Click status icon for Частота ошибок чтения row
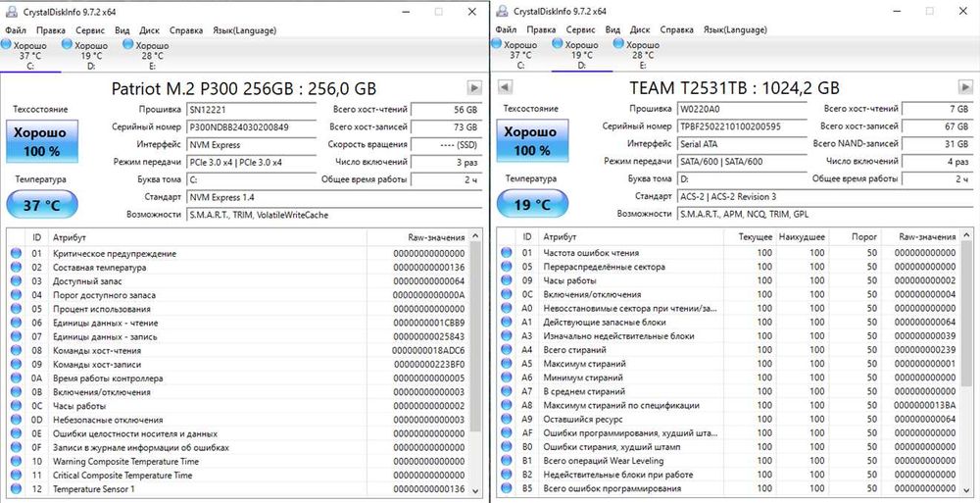Screen dimensions: 980x503 pyautogui.click(x=507, y=253)
